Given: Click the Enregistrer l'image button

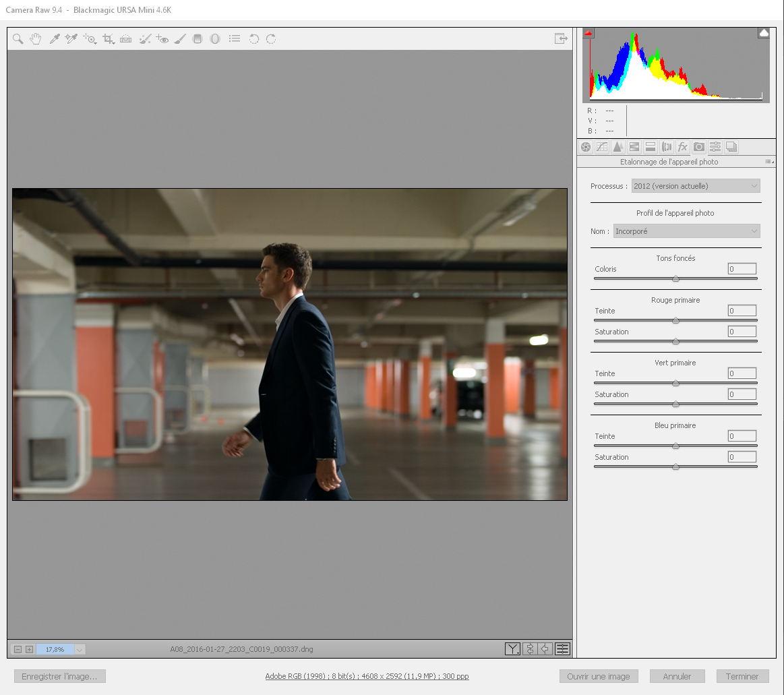Looking at the screenshot, I should pos(59,677).
